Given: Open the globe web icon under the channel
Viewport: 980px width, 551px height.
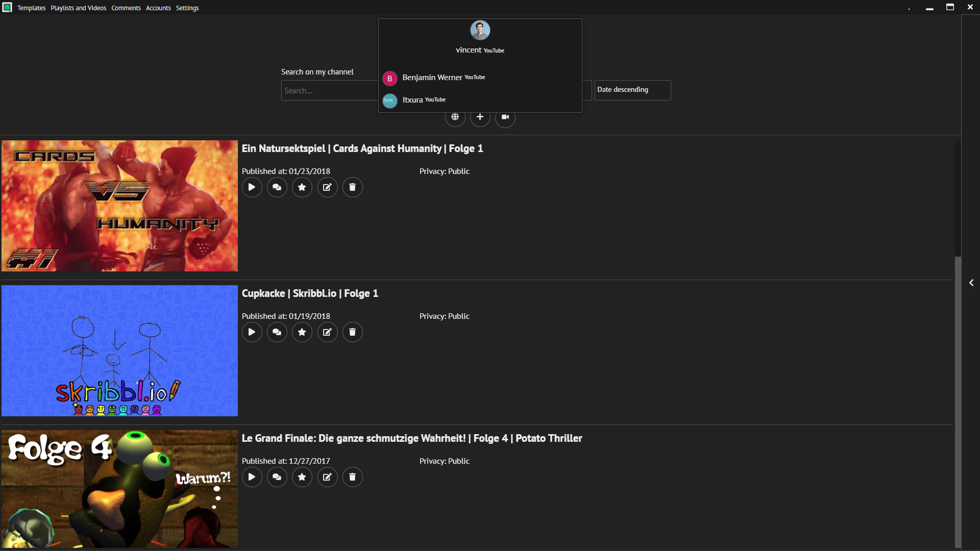Looking at the screenshot, I should click(455, 117).
